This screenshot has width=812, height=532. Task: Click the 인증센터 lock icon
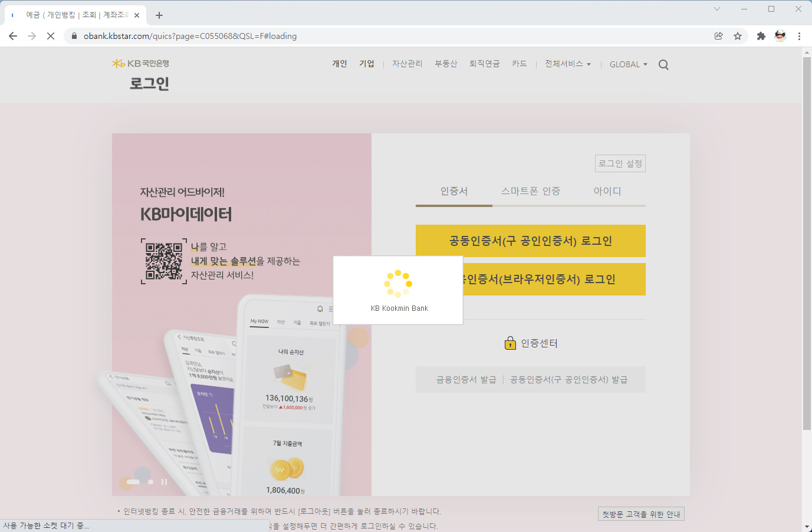511,343
